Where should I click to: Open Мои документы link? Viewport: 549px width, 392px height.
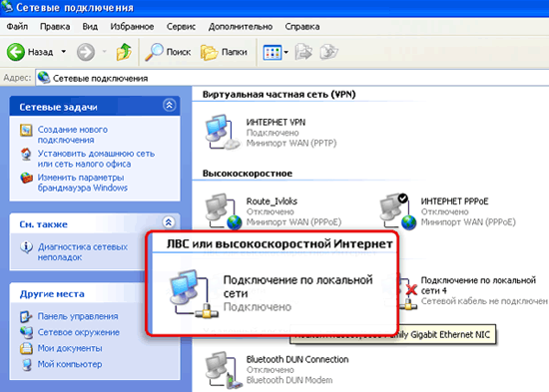pyautogui.click(x=70, y=348)
